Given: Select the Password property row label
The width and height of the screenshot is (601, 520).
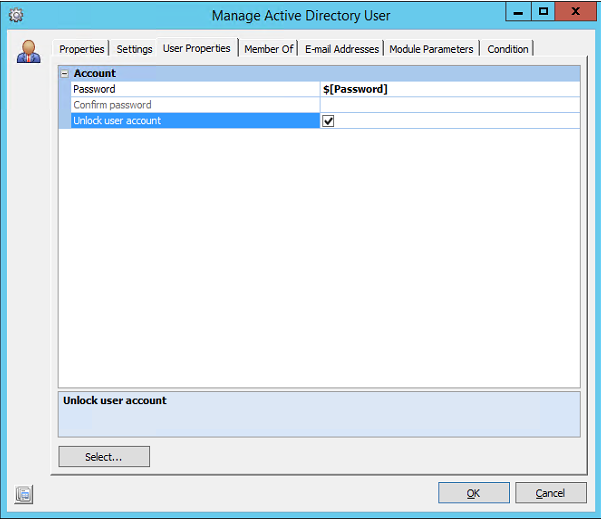Looking at the screenshot, I should point(195,89).
